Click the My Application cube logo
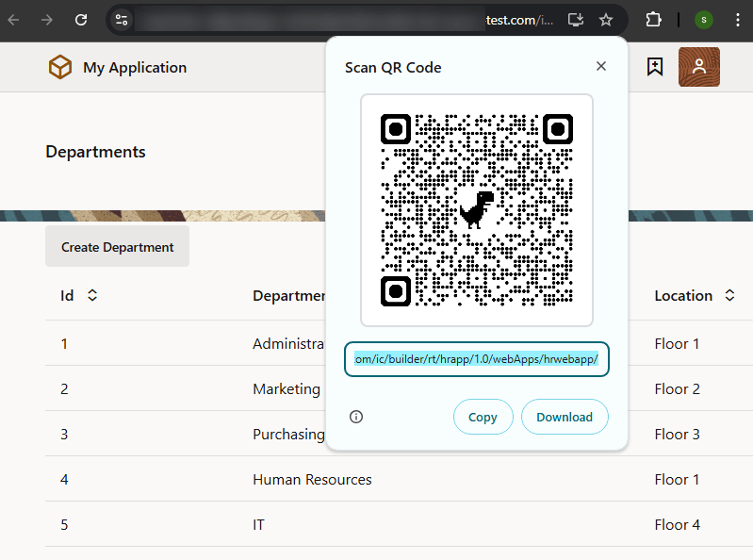Viewport: 753px width, 560px height. pos(60,67)
